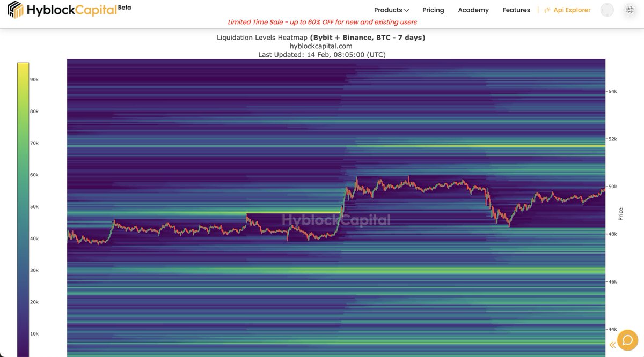Click the 50k label on color scale

pos(34,207)
